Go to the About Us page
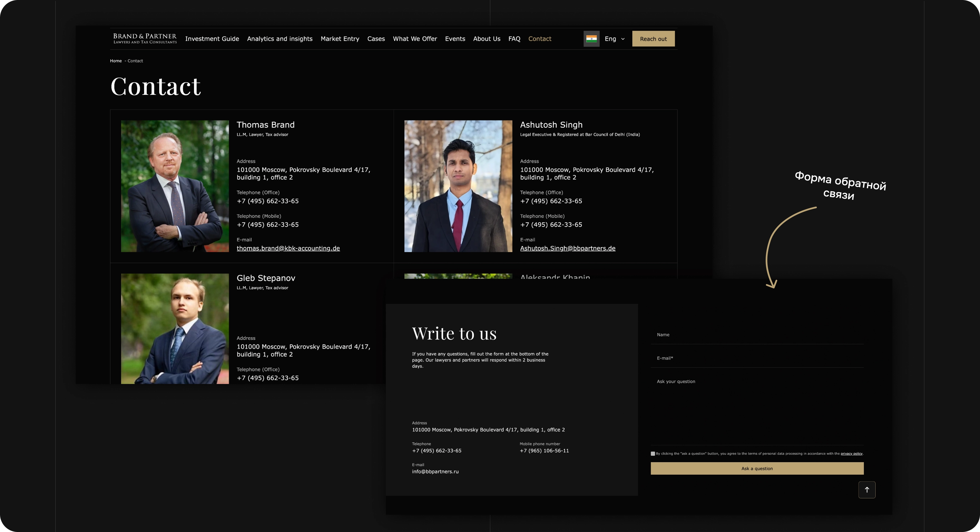Screen dimensions: 980x532 click(x=487, y=39)
